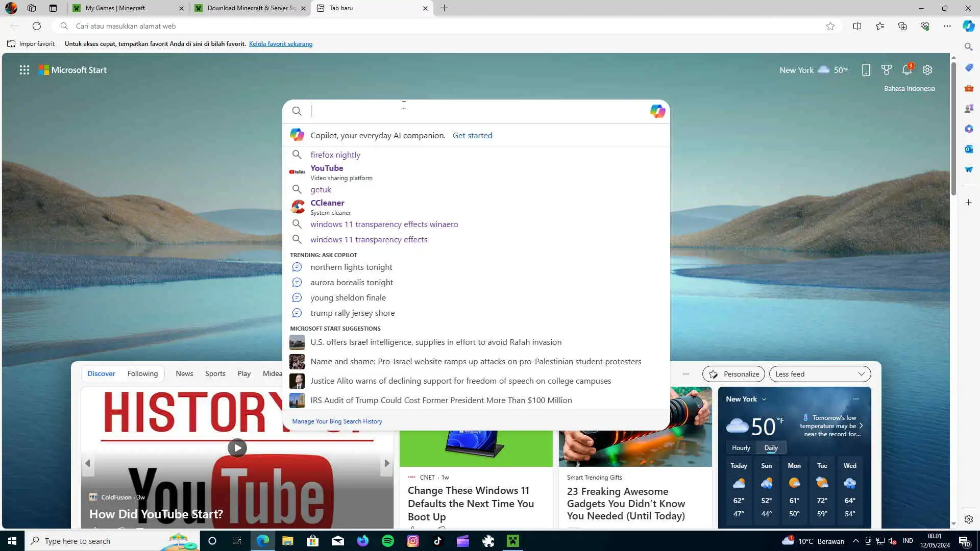The image size is (980, 551).
Task: Open page settings gear icon
Action: pyautogui.click(x=927, y=70)
